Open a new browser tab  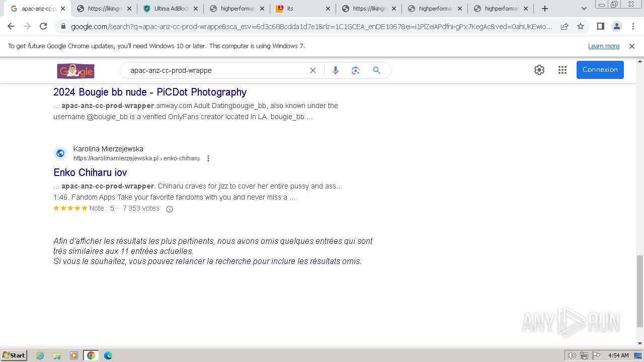click(x=545, y=9)
